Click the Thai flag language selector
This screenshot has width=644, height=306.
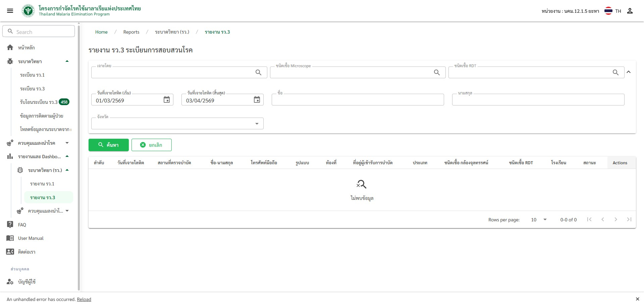pyautogui.click(x=608, y=11)
